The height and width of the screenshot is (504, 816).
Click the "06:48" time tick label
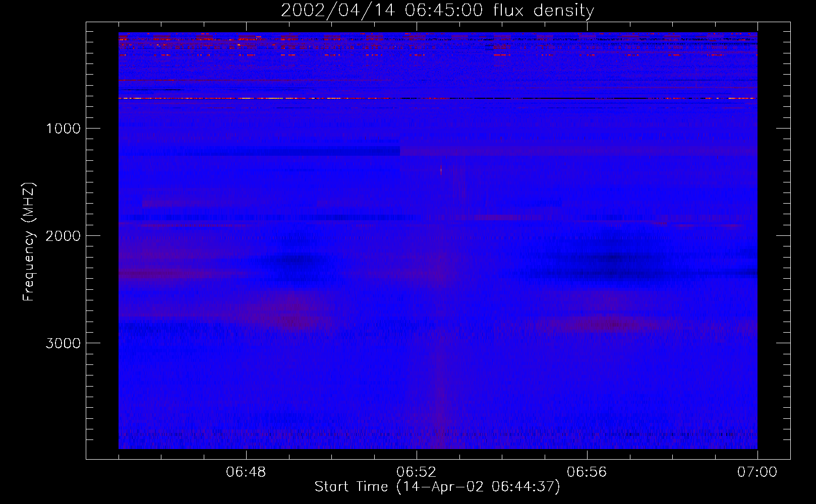(246, 473)
